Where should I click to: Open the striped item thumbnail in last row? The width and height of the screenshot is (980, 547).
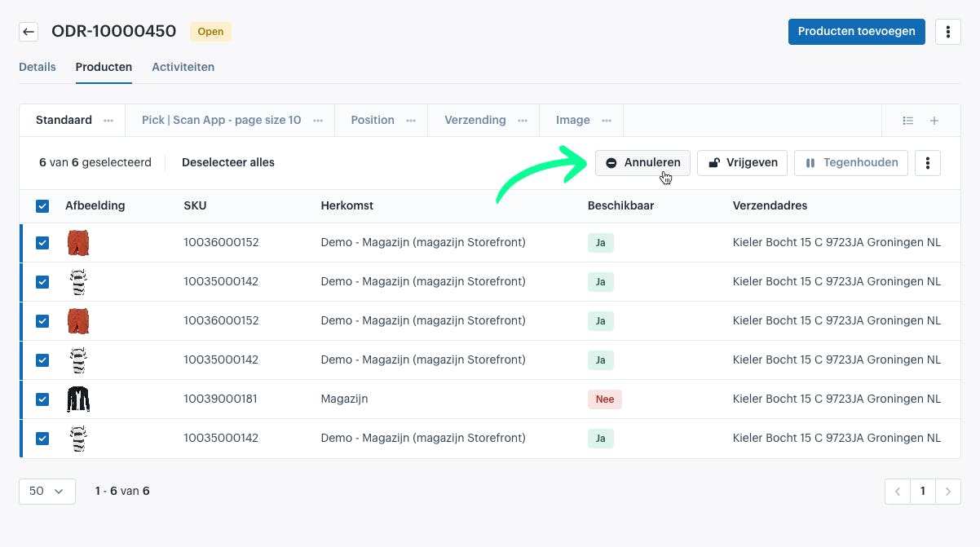coord(78,439)
